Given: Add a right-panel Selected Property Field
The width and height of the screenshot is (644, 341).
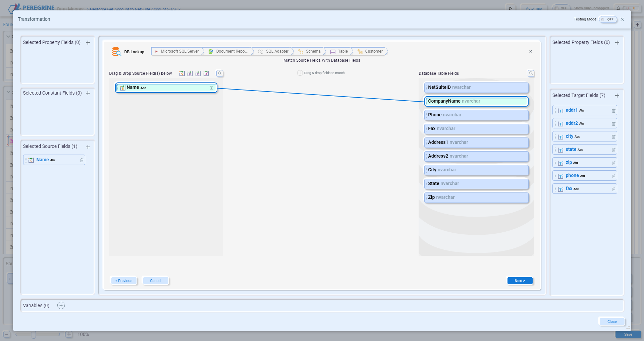Looking at the screenshot, I should coord(617,43).
